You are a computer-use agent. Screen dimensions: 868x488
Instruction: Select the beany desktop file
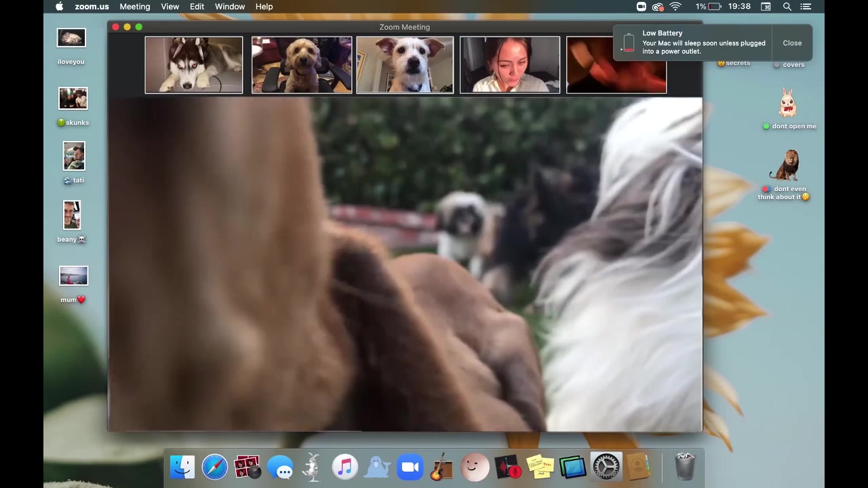(x=72, y=216)
